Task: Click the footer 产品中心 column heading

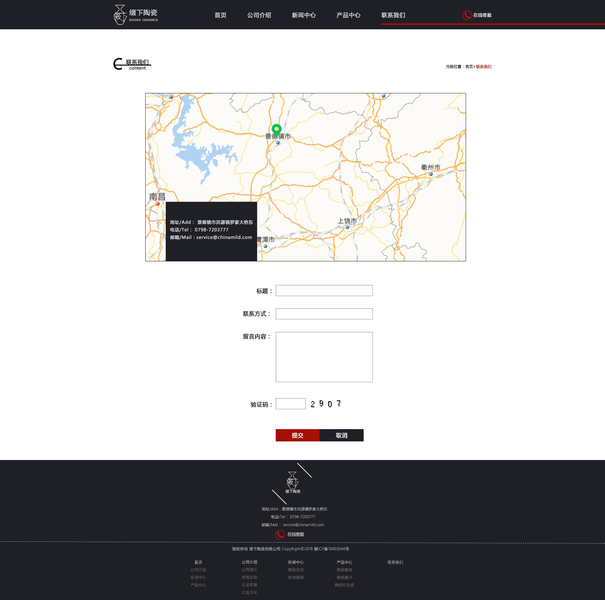Action: [x=344, y=562]
